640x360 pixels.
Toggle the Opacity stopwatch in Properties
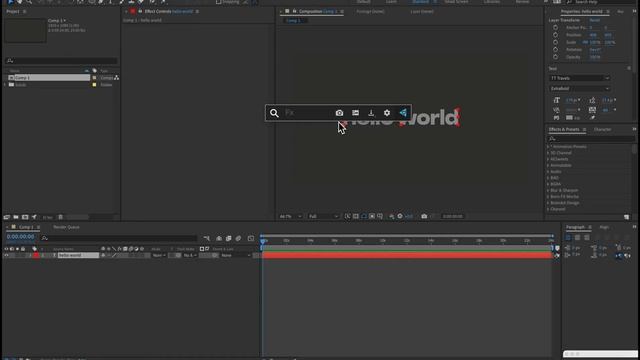tap(555, 57)
